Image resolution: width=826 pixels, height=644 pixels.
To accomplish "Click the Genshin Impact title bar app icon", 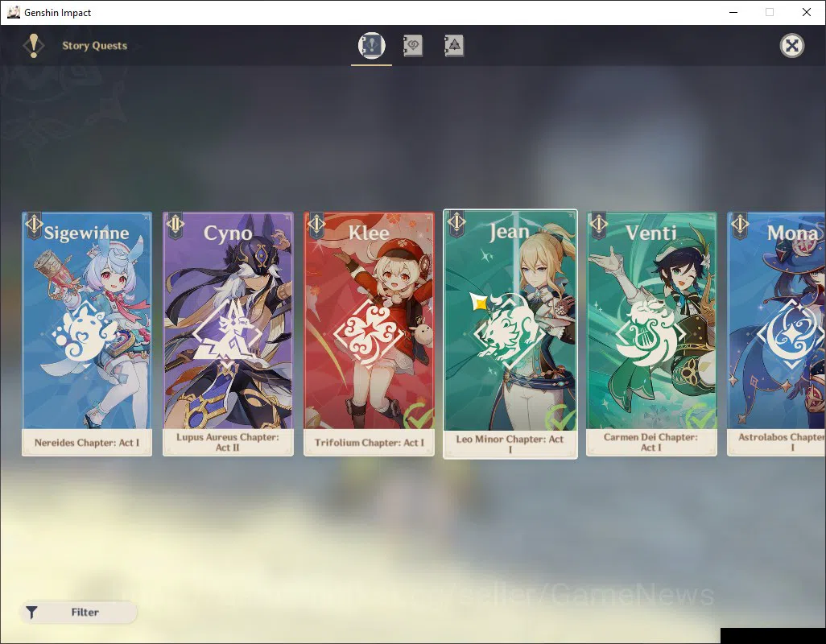I will tap(13, 12).
